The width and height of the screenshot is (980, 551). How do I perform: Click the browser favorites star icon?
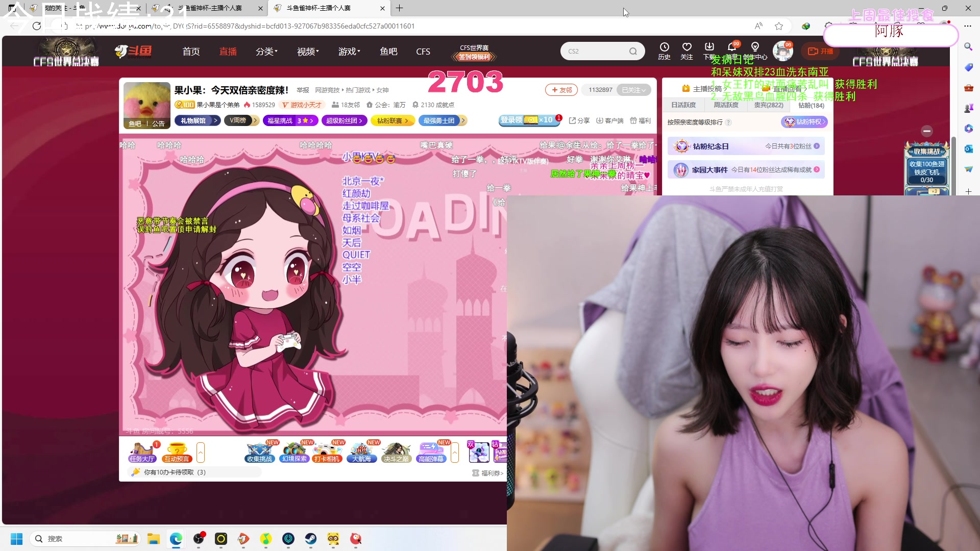tap(779, 26)
